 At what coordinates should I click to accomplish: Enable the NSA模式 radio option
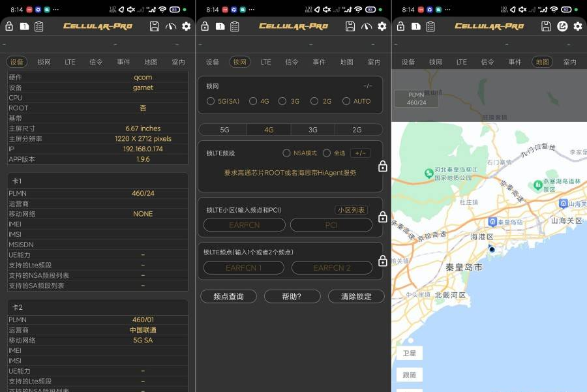286,153
